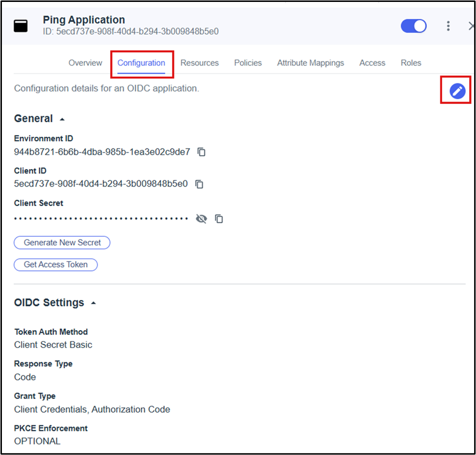
Task: Click the masked Client Secret dots
Action: coord(101,219)
